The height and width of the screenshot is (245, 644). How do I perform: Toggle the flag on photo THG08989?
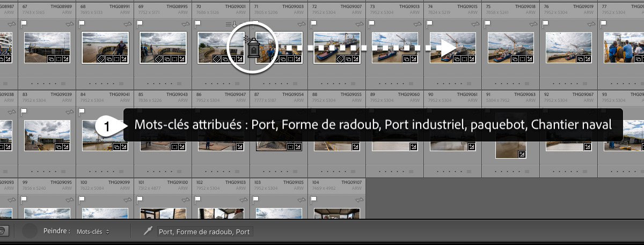click(x=24, y=24)
